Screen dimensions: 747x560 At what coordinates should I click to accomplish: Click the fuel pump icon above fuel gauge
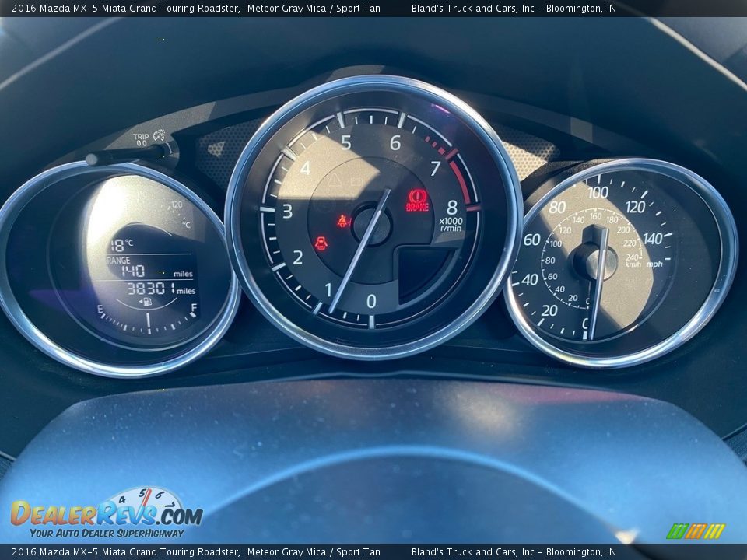click(x=146, y=302)
